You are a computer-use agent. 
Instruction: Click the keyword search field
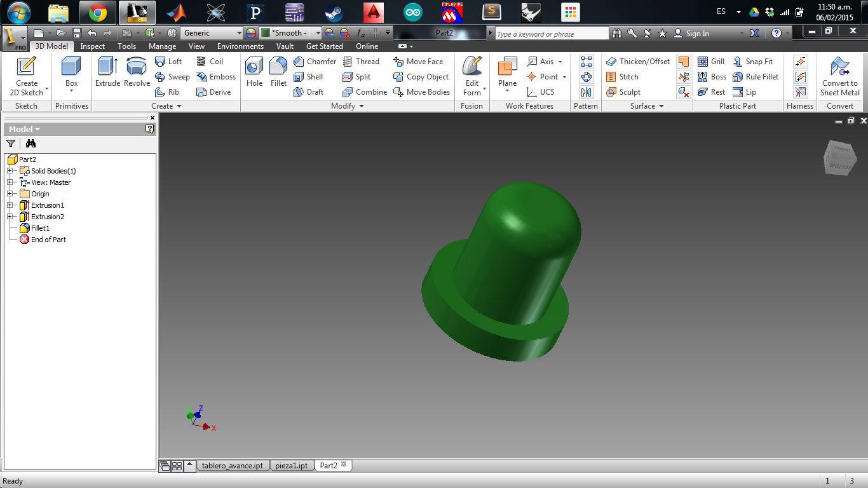tap(551, 34)
